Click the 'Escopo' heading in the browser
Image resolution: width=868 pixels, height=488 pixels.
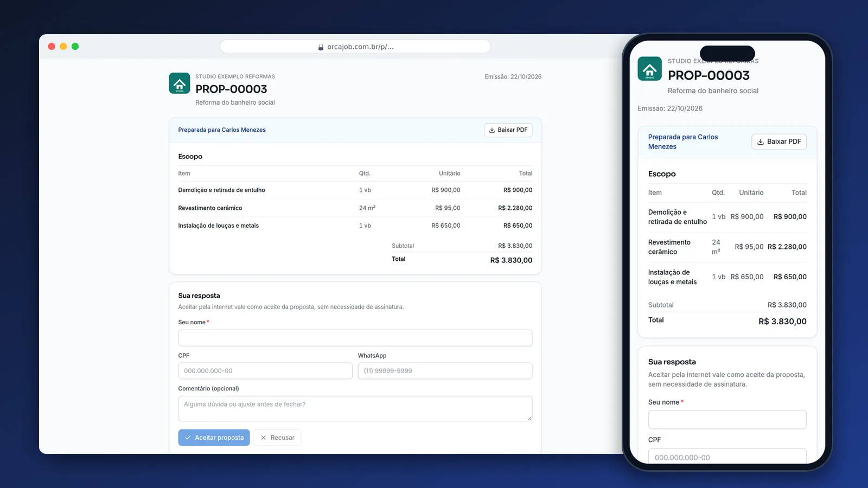[190, 157]
